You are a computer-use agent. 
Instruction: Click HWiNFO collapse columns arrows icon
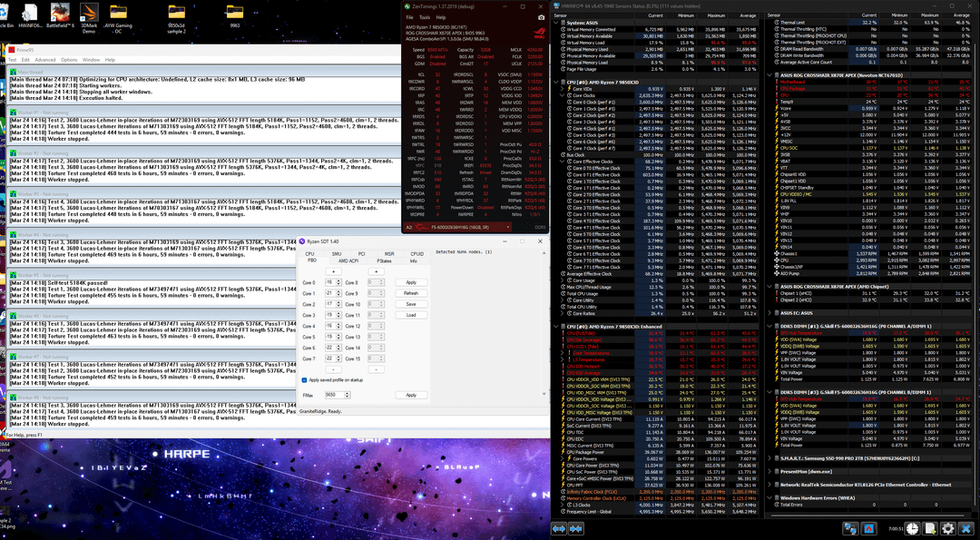click(575, 529)
